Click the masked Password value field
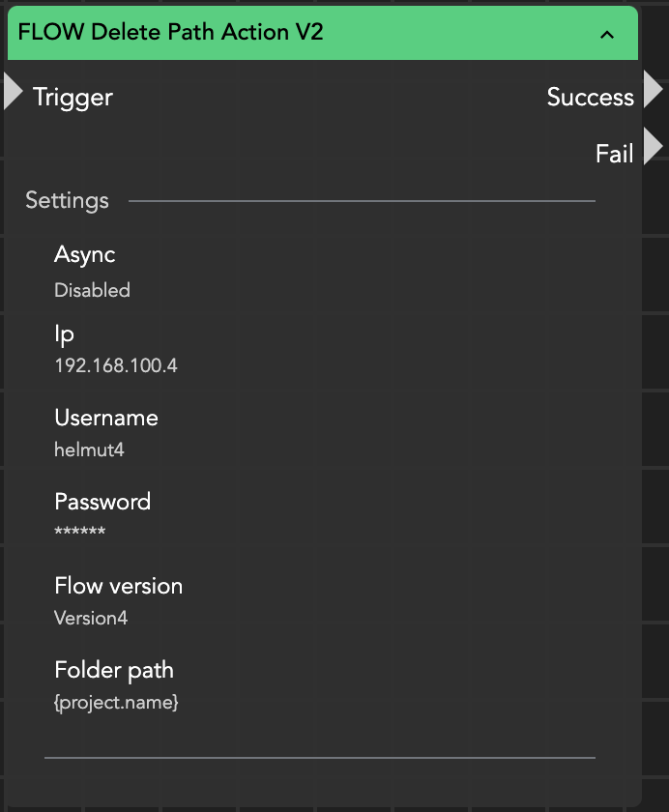This screenshot has height=812, width=669. 80,533
